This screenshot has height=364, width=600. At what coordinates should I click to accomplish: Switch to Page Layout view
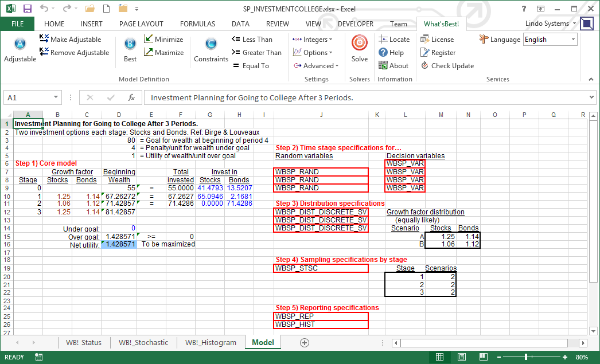462,357
